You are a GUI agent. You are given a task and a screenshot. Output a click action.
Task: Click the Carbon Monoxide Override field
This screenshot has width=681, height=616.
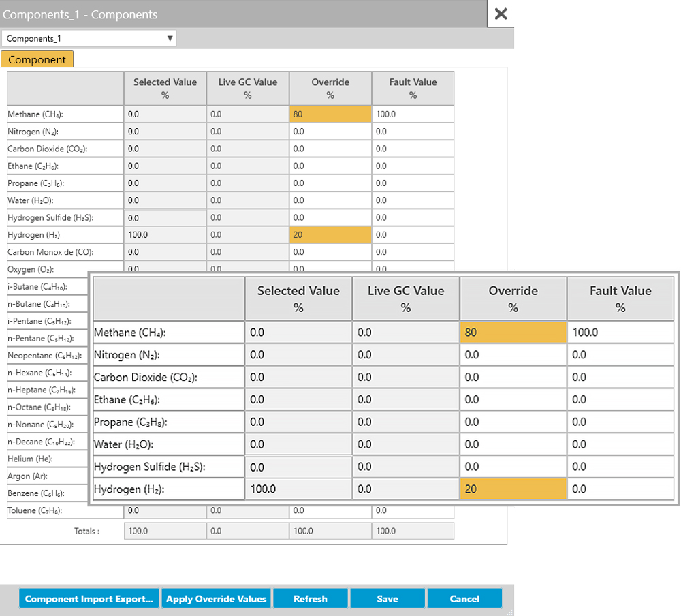330,252
